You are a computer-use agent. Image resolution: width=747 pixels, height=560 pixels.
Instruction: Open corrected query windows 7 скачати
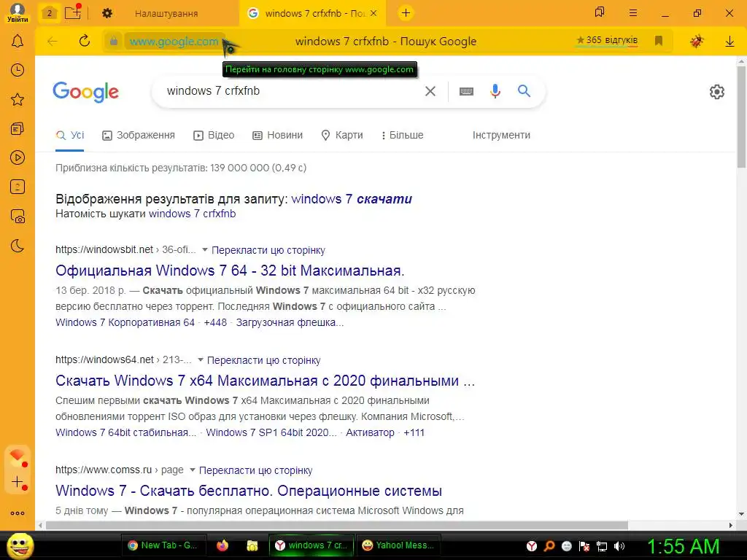click(352, 198)
